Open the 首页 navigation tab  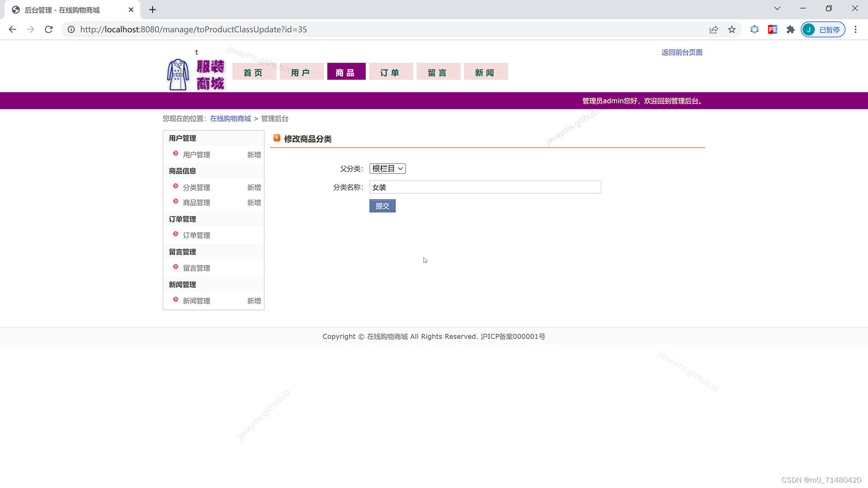coord(254,72)
